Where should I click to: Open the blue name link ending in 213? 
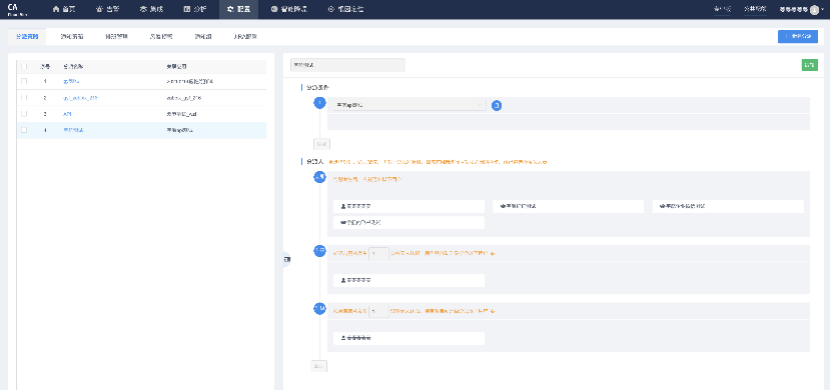point(80,98)
